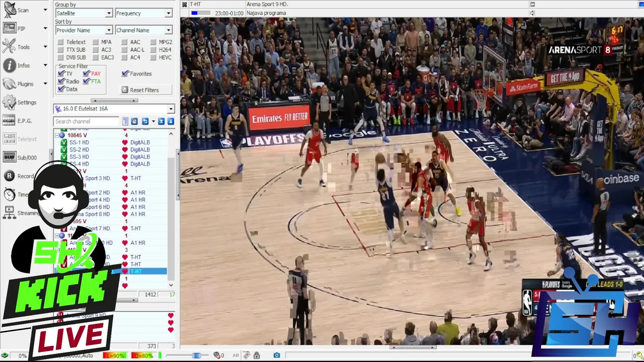The width and height of the screenshot is (644, 362).
Task: Select the SS-1 HD channel
Action: pyautogui.click(x=79, y=142)
